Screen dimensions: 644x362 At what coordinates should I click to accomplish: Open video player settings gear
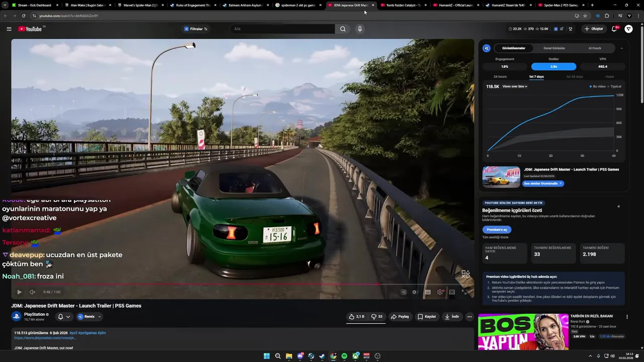[x=440, y=292]
